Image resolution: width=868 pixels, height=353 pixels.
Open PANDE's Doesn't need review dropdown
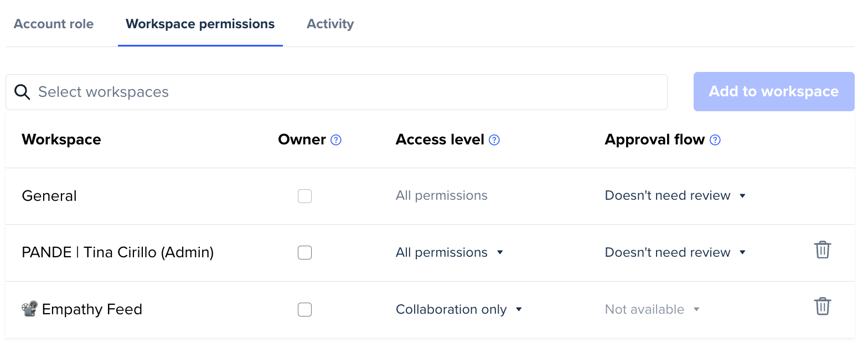pyautogui.click(x=675, y=253)
